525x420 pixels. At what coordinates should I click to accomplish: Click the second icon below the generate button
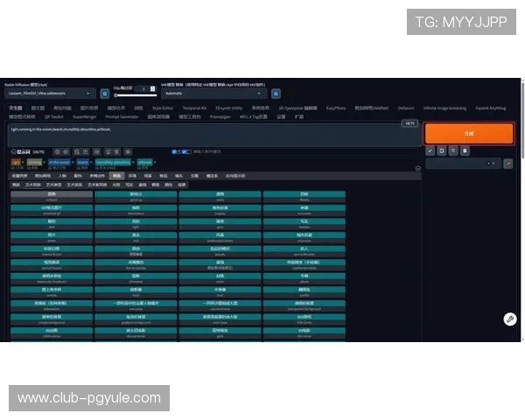click(x=442, y=150)
